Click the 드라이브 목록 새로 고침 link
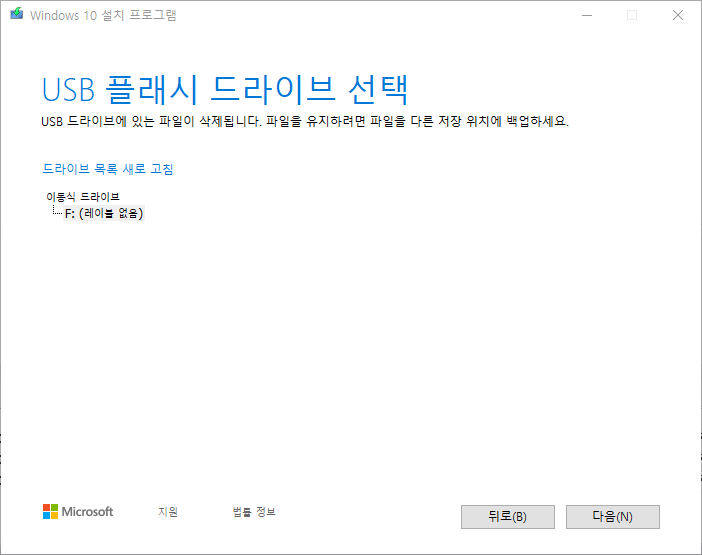 click(107, 169)
